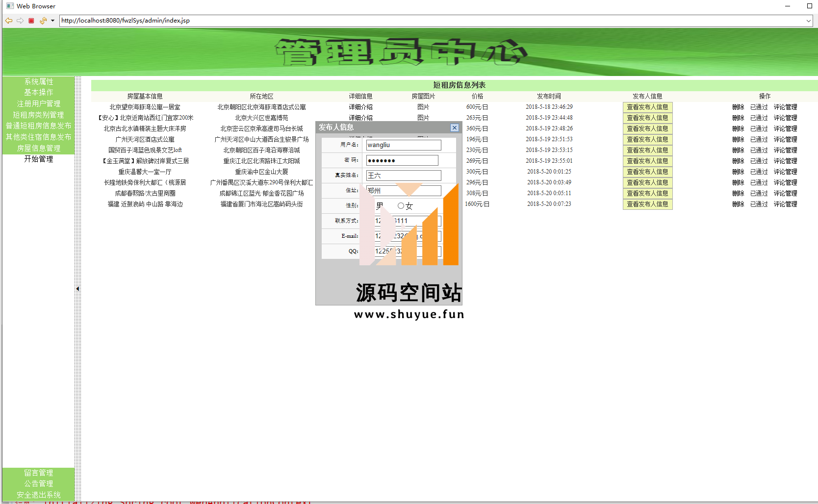This screenshot has width=818, height=504.
Task: Expand the URL address bar dropdown
Action: [x=808, y=21]
